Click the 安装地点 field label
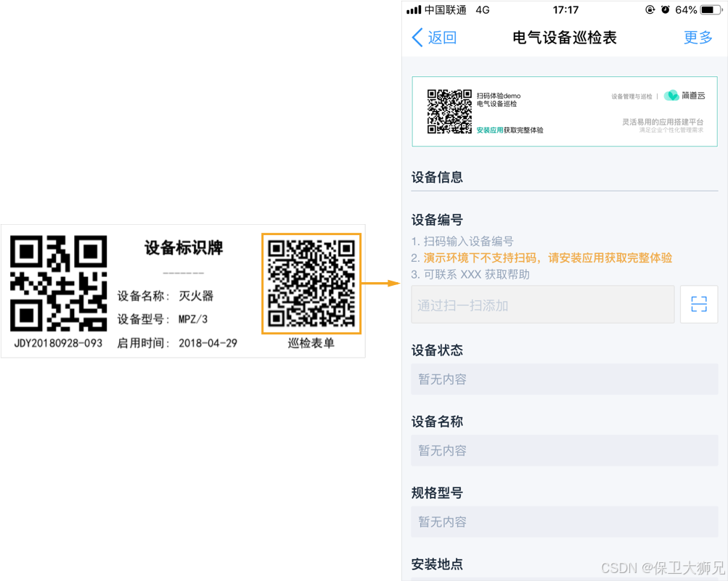728x581 pixels. click(x=437, y=564)
